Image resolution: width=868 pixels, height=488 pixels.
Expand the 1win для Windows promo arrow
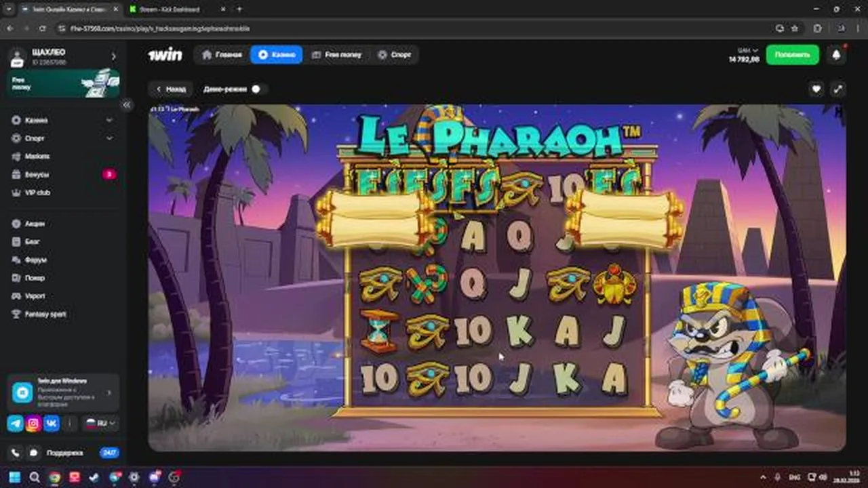(109, 392)
